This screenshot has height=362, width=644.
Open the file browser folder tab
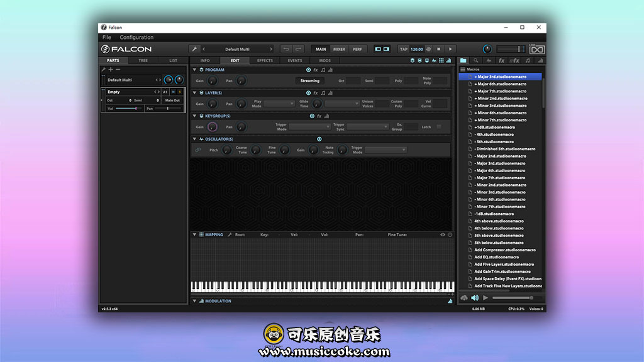464,61
